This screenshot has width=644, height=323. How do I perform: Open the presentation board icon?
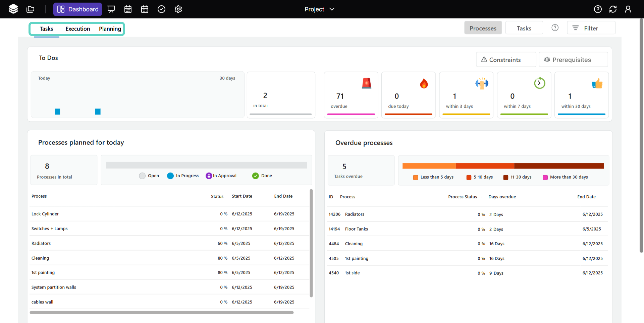[111, 9]
